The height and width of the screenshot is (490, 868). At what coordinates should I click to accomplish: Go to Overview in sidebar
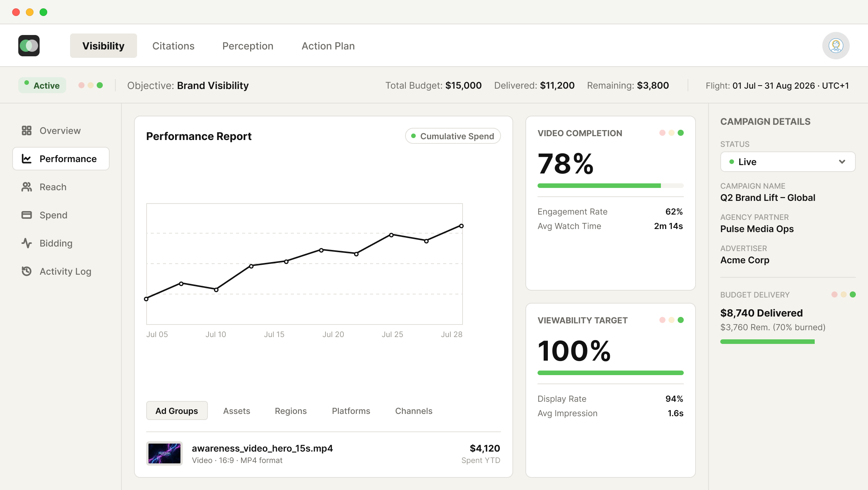coord(61,130)
